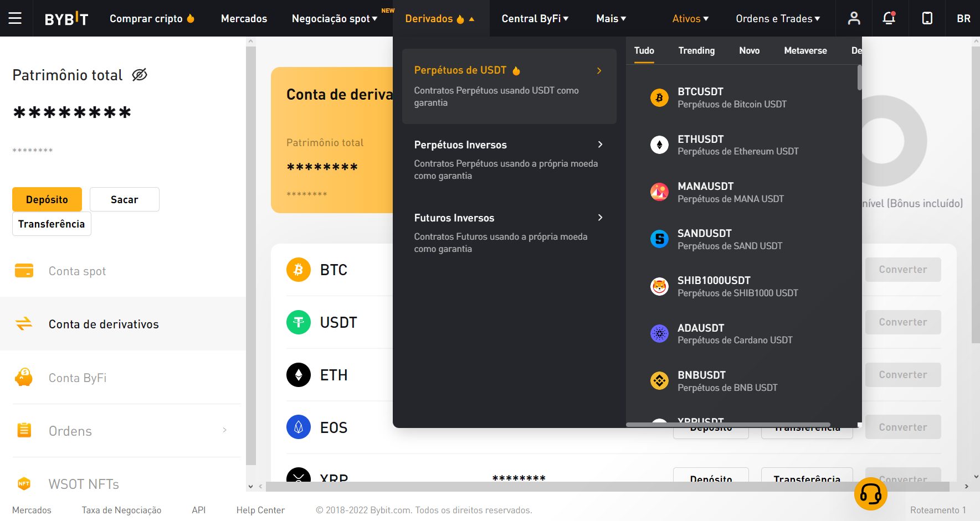Click the Conta spot wallet icon
Screen dimensions: 980x521
click(24, 271)
